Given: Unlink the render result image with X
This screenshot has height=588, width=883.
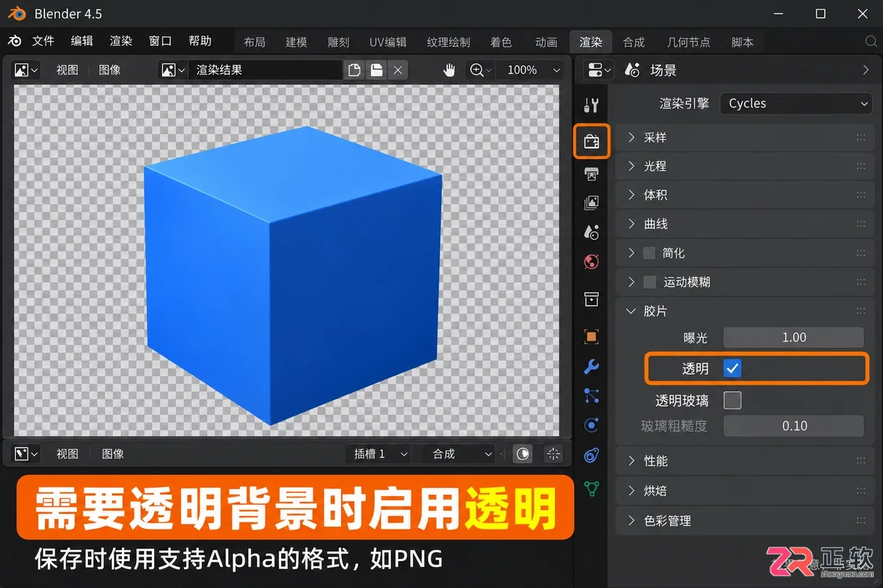Looking at the screenshot, I should coord(398,70).
